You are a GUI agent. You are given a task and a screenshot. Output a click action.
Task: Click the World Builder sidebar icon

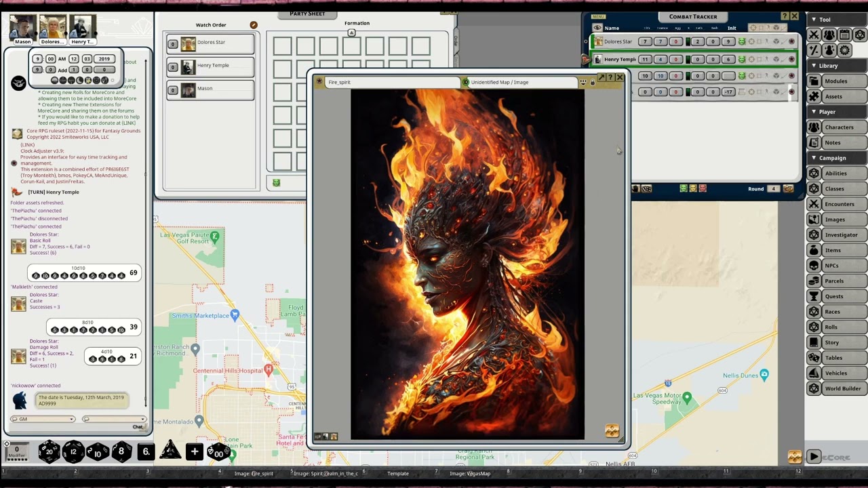click(x=814, y=388)
